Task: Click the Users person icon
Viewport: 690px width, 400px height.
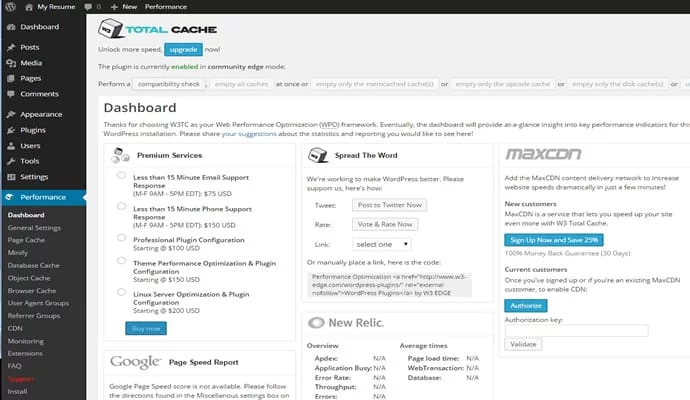Action: [x=11, y=146]
